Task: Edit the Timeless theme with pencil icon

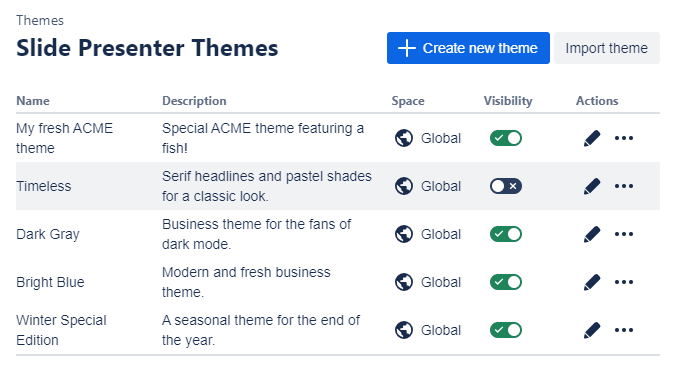Action: pos(592,186)
